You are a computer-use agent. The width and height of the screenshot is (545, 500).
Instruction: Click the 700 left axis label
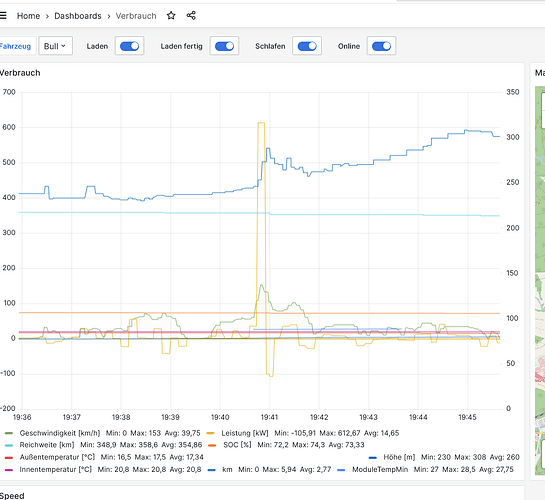pos(9,92)
